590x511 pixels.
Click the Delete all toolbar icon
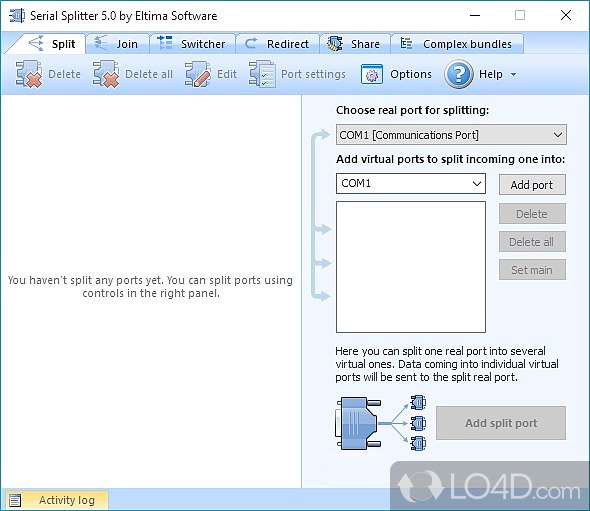click(106, 75)
